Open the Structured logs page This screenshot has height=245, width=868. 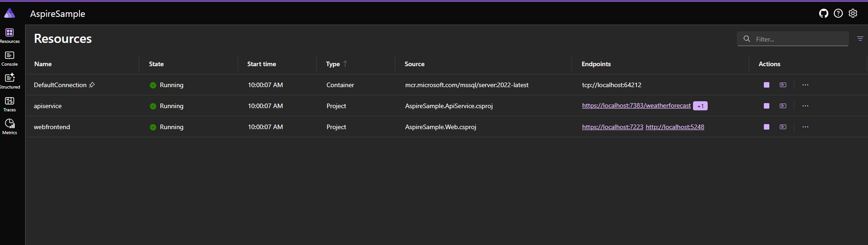10,82
